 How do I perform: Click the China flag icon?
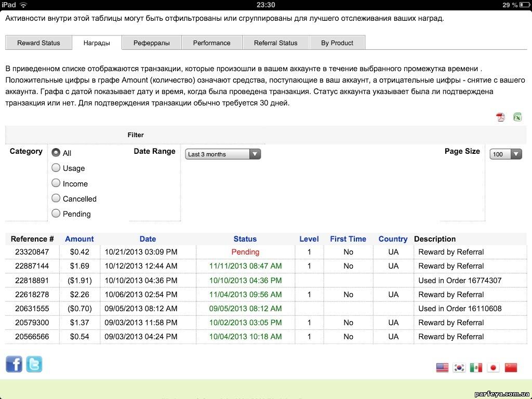511,368
